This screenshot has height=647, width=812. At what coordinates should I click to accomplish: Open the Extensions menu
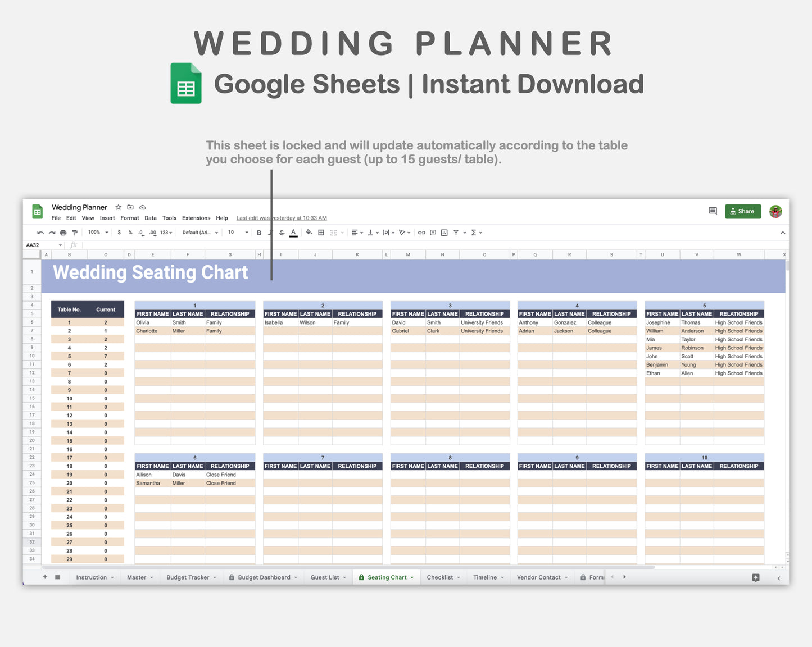coord(196,218)
